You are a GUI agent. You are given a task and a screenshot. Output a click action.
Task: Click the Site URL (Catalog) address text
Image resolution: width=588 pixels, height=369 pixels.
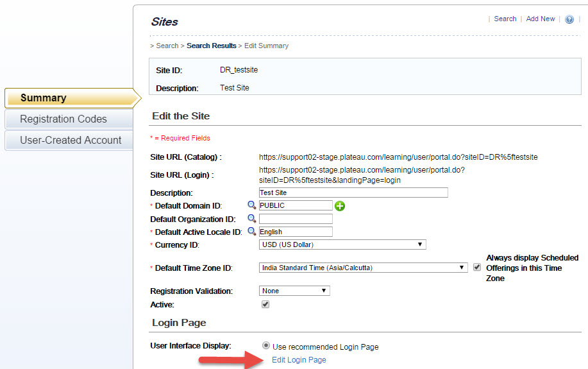point(398,157)
